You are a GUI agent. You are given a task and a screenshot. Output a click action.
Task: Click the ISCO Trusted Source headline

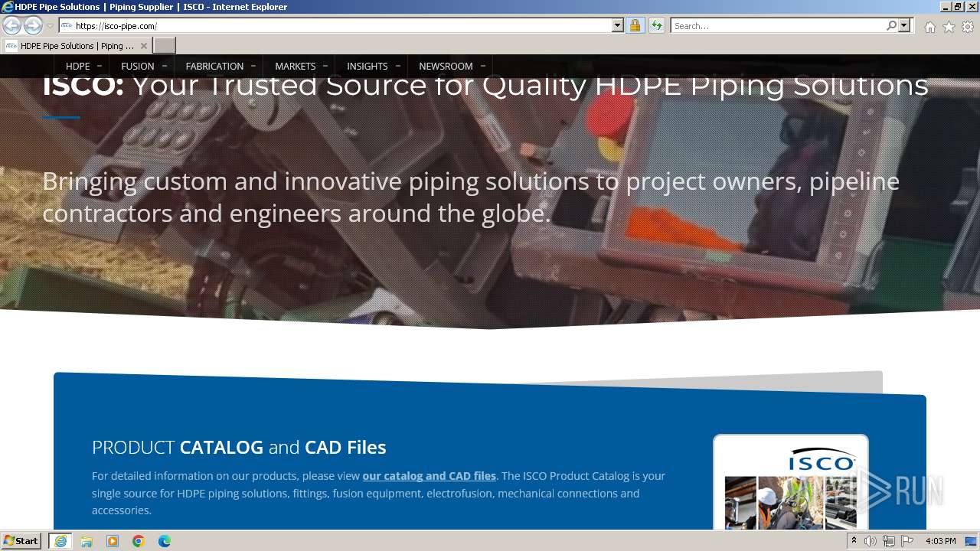coord(485,85)
